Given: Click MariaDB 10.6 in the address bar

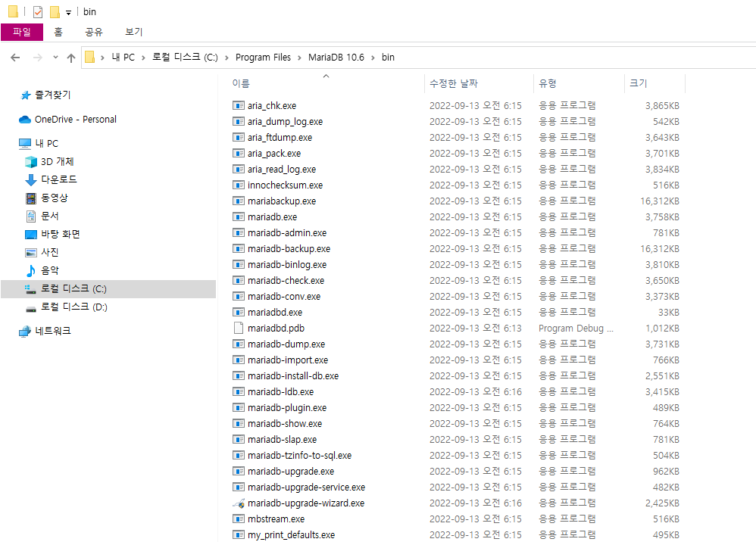Looking at the screenshot, I should click(x=336, y=58).
